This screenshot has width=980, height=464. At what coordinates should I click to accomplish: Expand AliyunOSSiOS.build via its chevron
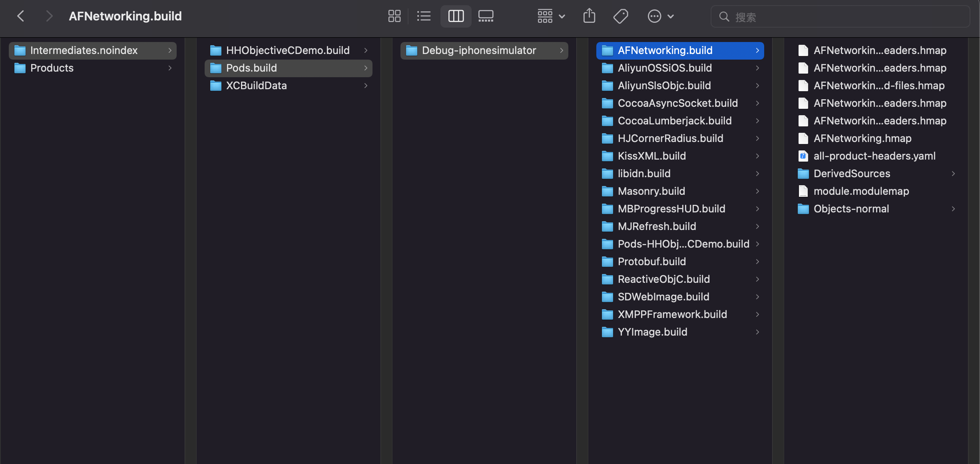pyautogui.click(x=757, y=68)
